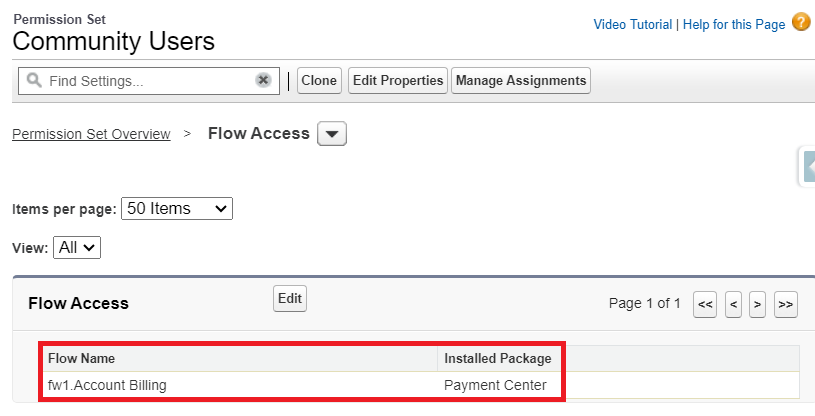Click the Clone button
This screenshot has height=416, width=815.
click(x=319, y=80)
